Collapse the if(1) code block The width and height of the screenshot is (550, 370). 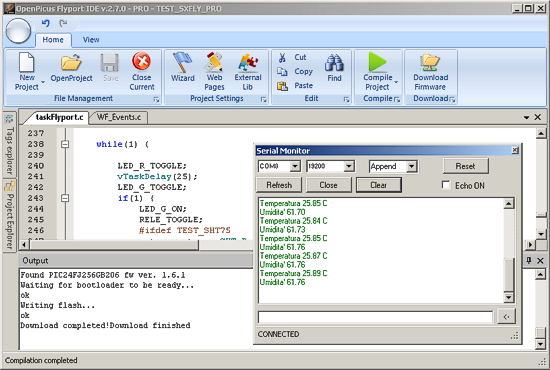(x=65, y=198)
